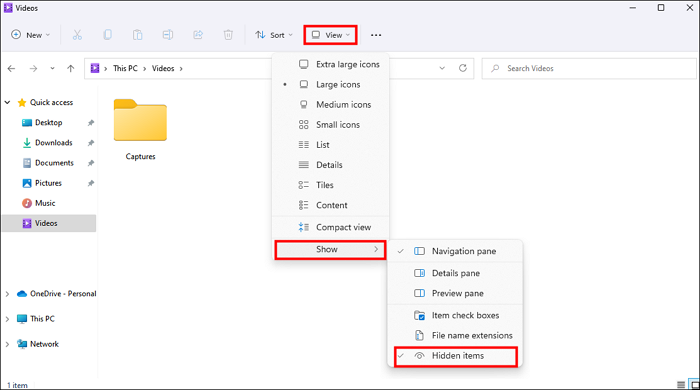Refresh the Videos folder view
The height and width of the screenshot is (390, 700).
(x=463, y=68)
